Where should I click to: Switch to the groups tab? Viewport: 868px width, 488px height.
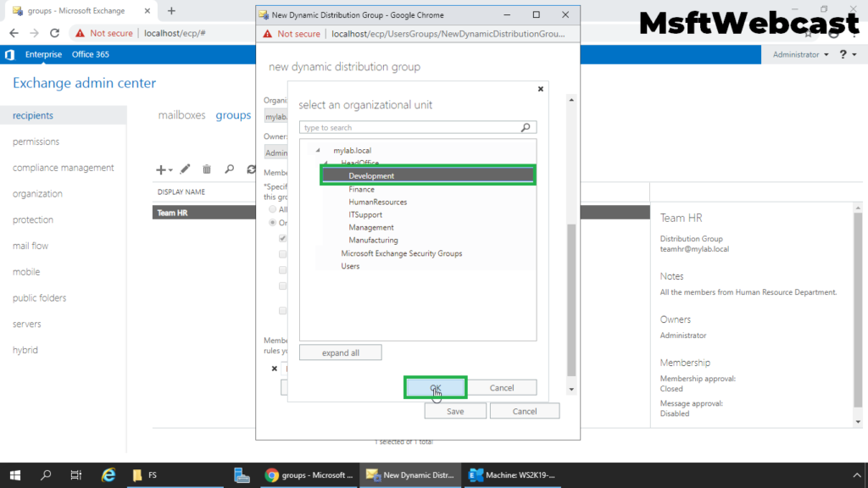coord(233,115)
